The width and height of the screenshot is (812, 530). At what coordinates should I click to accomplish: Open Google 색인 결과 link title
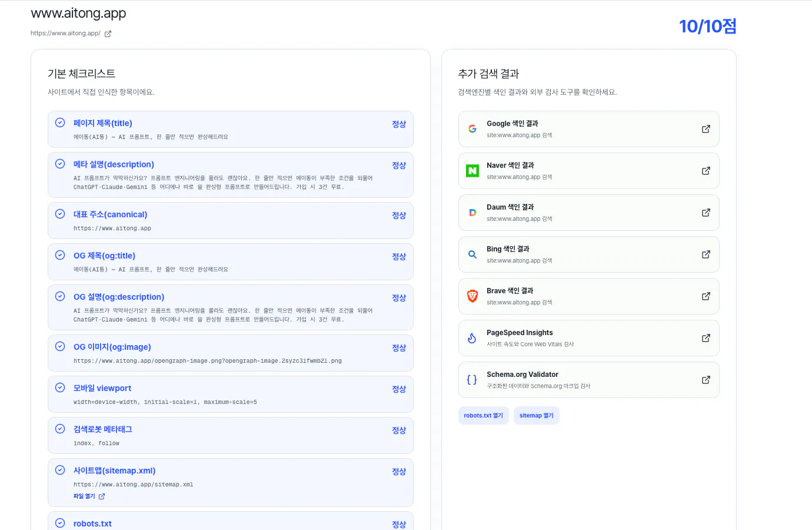point(513,124)
